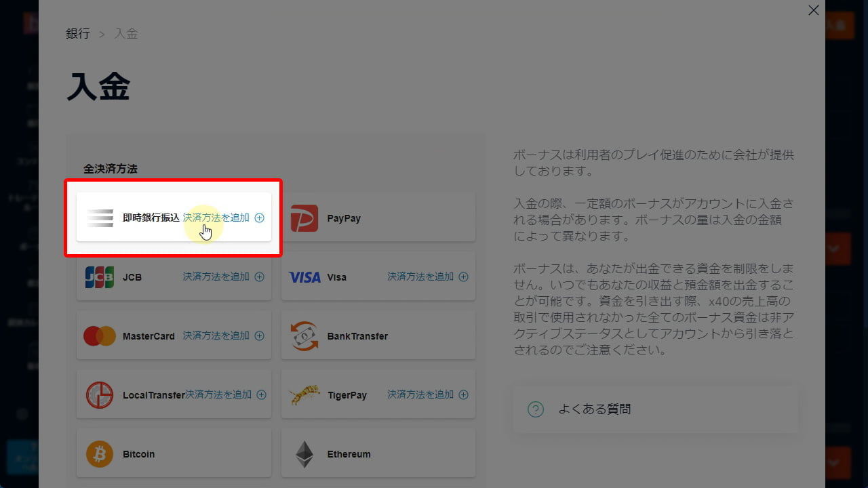This screenshot has width=868, height=488.
Task: Click the JCB card logo
Action: click(100, 277)
